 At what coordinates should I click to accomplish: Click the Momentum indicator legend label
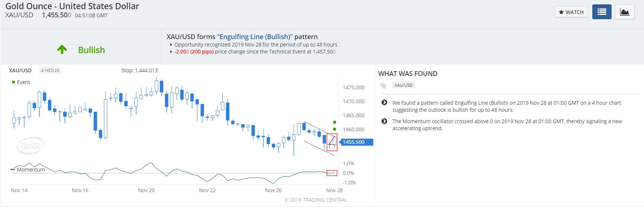31,170
